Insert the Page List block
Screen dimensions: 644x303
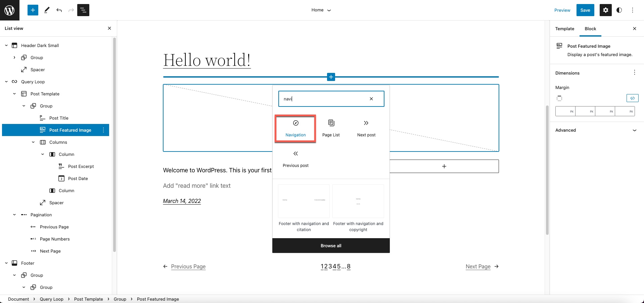coord(331,129)
